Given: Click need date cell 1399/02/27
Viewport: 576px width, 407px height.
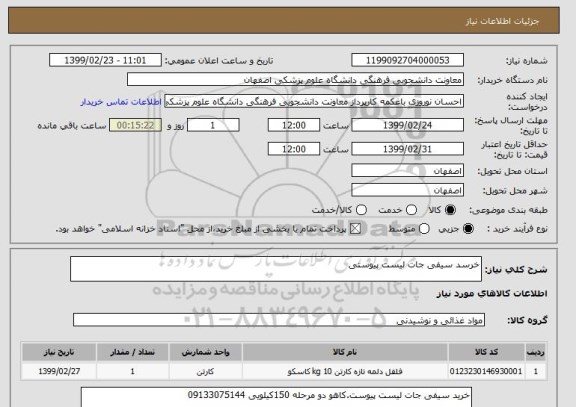Looking at the screenshot, I should pyautogui.click(x=59, y=371).
